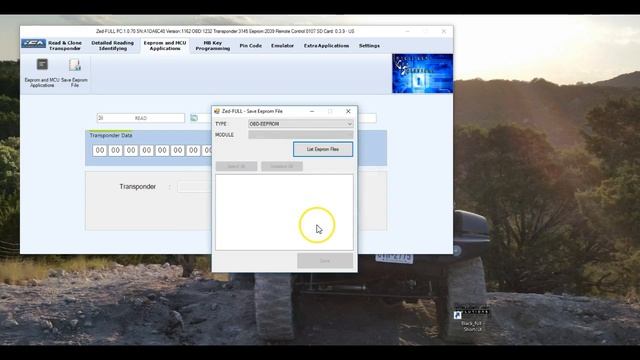This screenshot has height=360, width=640.
Task: Close the Save Eeprom File dialog
Action: [348, 111]
